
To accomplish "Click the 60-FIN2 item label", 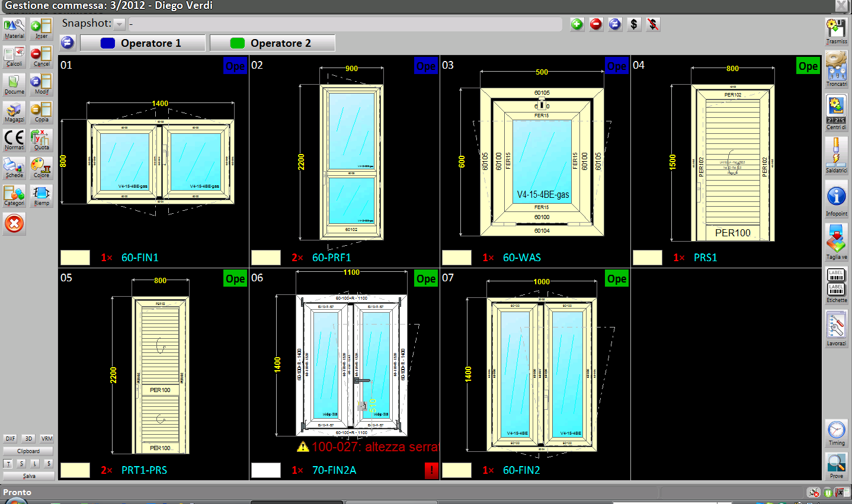I will [521, 470].
